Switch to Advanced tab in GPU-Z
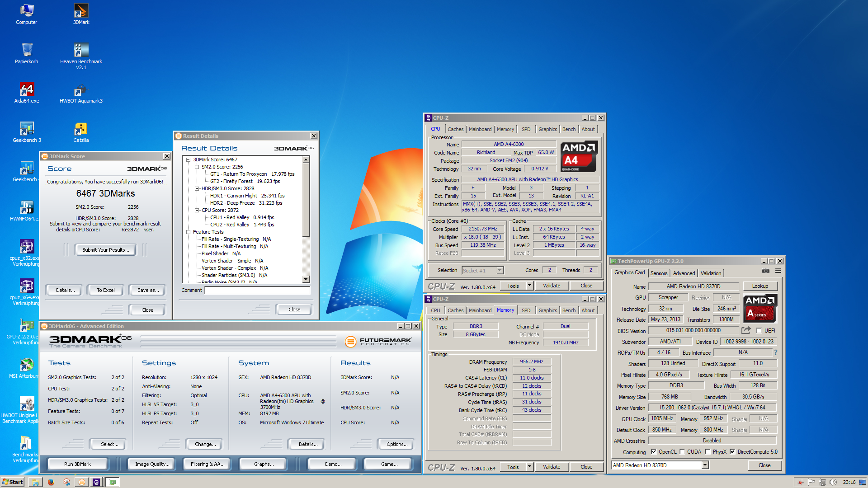Viewport: 868px width, 488px height. pyautogui.click(x=684, y=273)
